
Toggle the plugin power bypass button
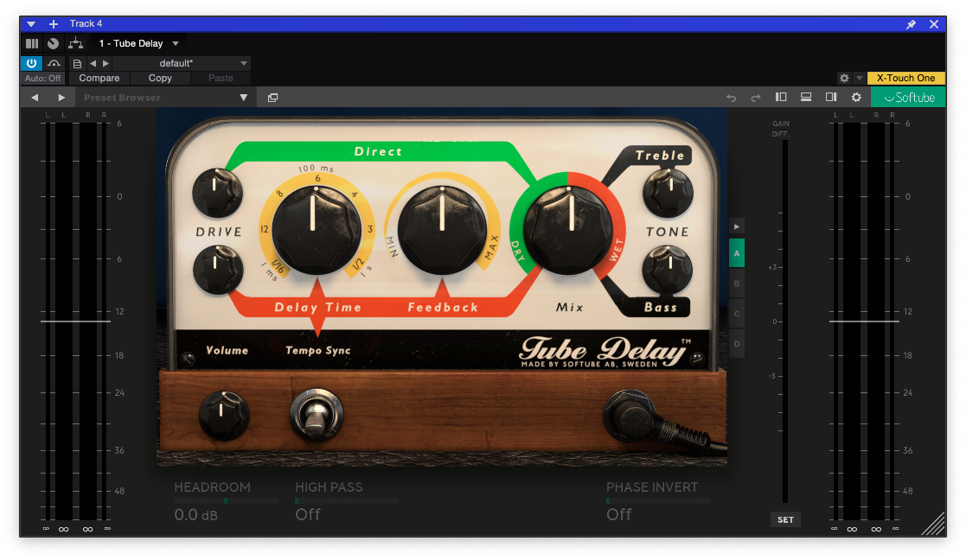tap(31, 63)
